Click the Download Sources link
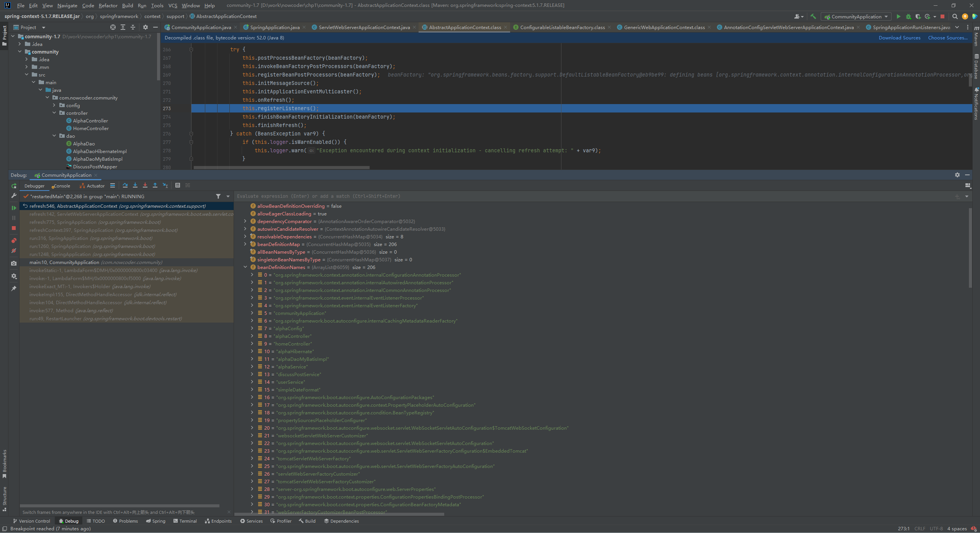Viewport: 980px width, 533px height. [x=899, y=37]
